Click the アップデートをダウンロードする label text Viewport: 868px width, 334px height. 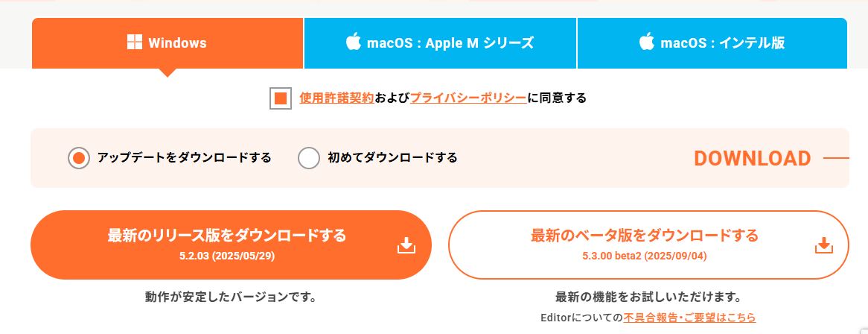tap(184, 158)
